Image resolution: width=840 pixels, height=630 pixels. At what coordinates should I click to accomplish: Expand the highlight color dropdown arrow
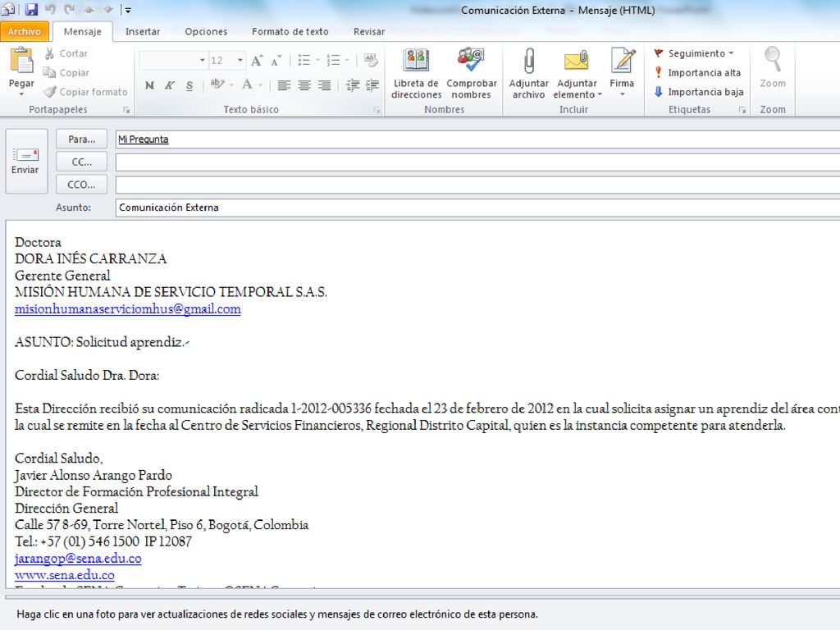tap(231, 85)
